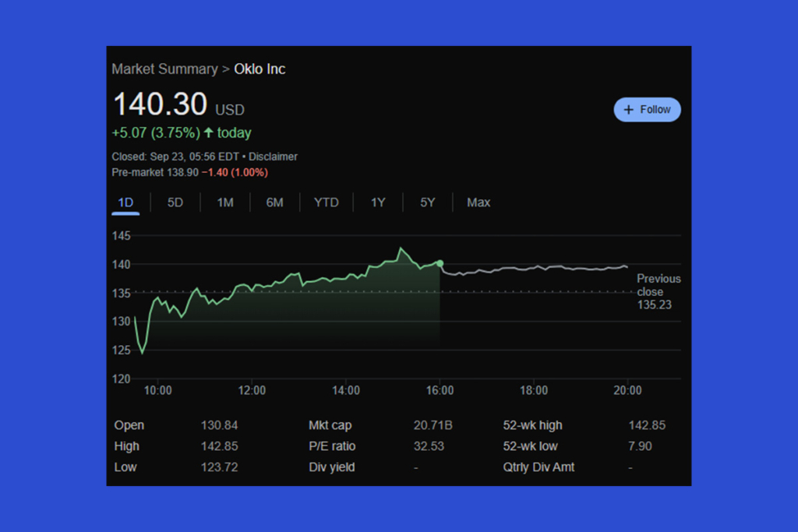Click the P/E ratio value 32.53
798x532 pixels.
[429, 446]
